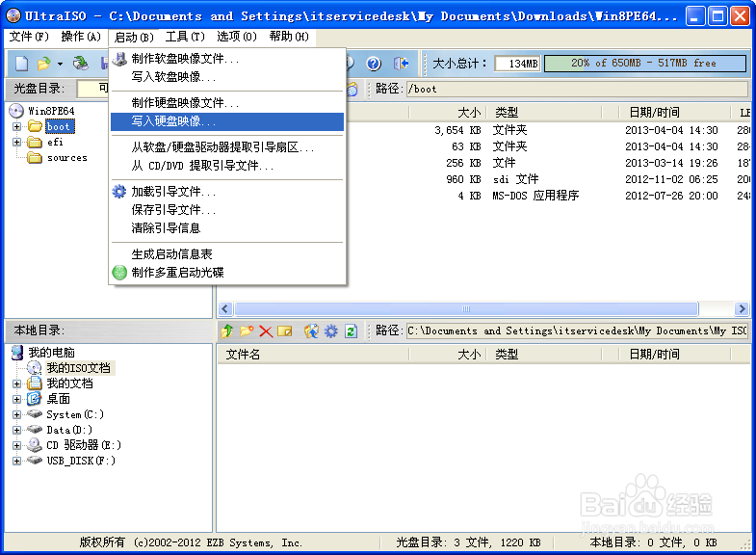Open the 工具(T) menu
The height and width of the screenshot is (555, 756).
click(185, 37)
